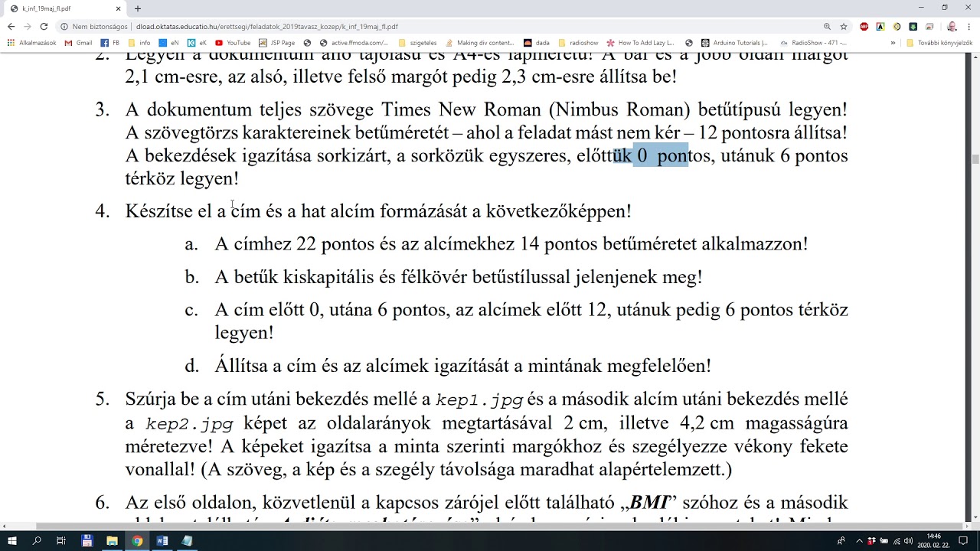This screenshot has height=551, width=980.
Task: Open the Gmail bookmark
Action: (x=79, y=43)
